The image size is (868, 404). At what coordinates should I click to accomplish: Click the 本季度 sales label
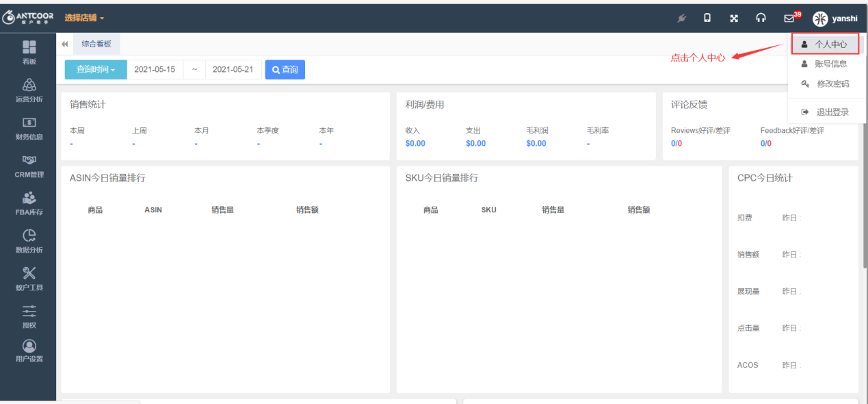click(268, 130)
